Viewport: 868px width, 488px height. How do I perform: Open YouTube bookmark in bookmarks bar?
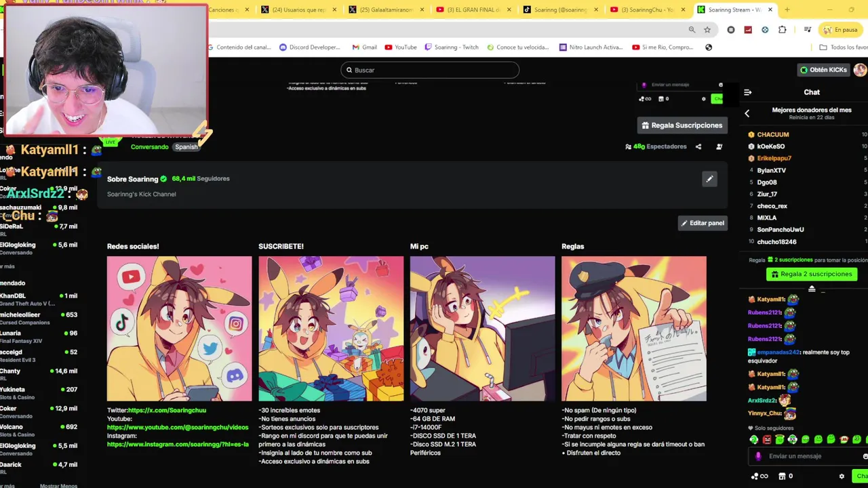pyautogui.click(x=401, y=47)
